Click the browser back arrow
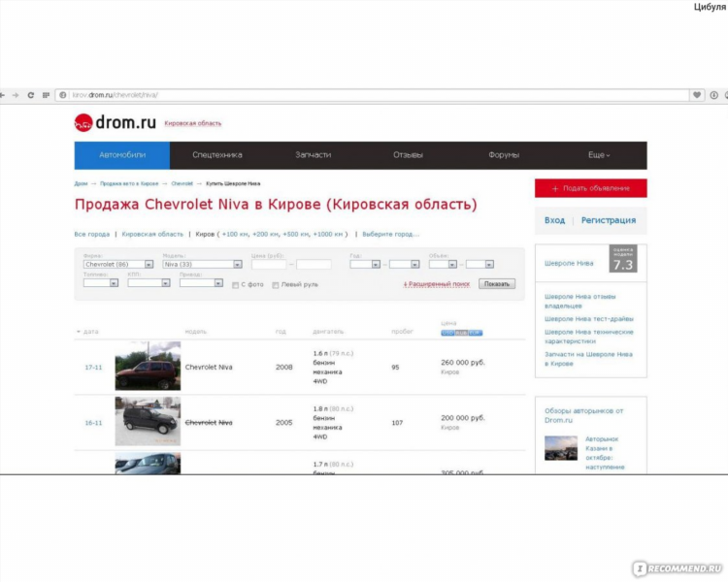Screen dimensions: 728x582 tap(2, 95)
